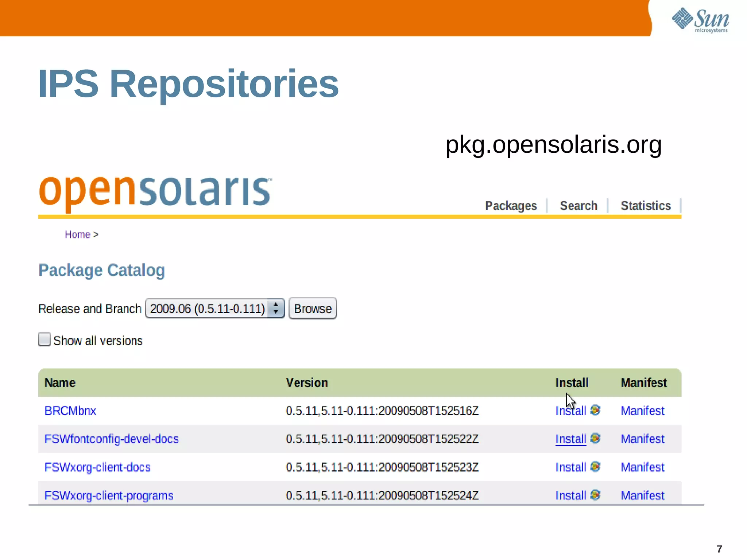Click Install link for FSWxorg-client-programs
747x560 pixels.
click(x=571, y=495)
